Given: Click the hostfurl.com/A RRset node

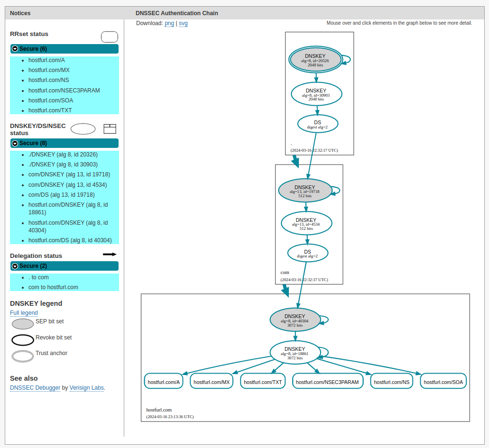Looking at the screenshot, I should [x=164, y=382].
